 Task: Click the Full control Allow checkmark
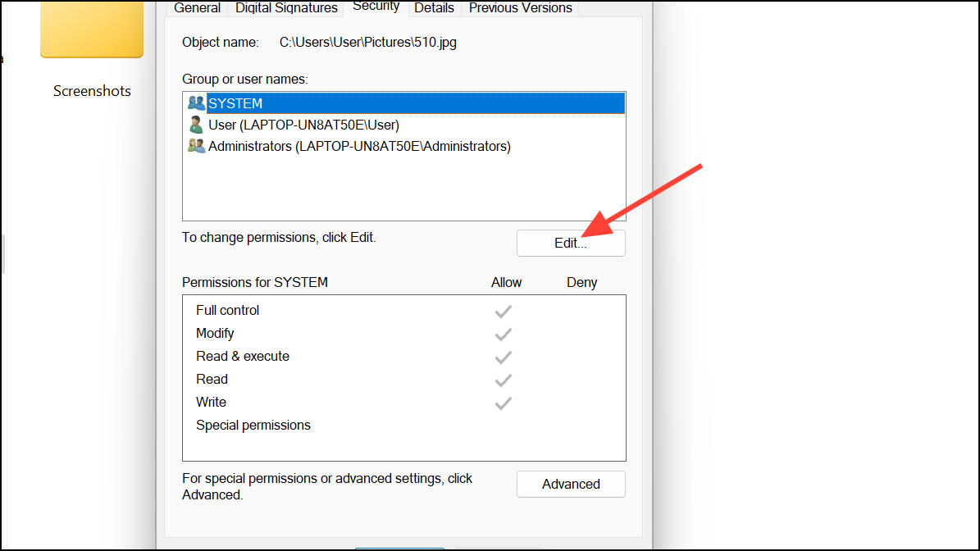click(x=504, y=311)
